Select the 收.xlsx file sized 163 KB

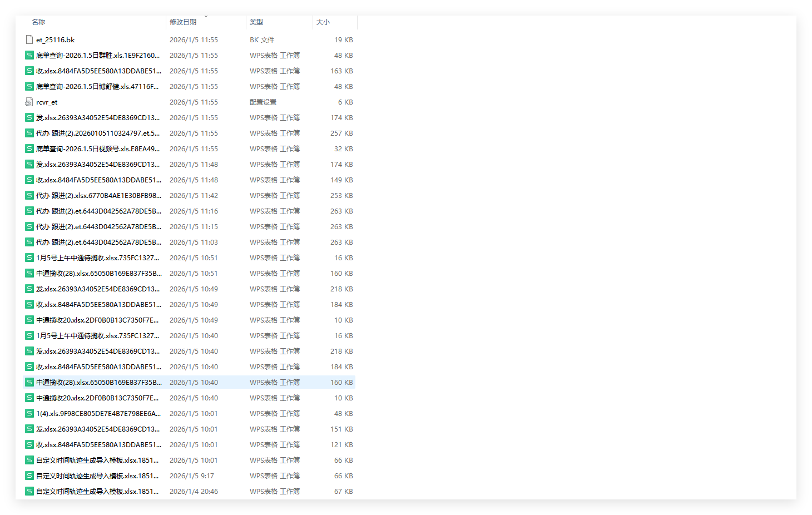tap(98, 71)
